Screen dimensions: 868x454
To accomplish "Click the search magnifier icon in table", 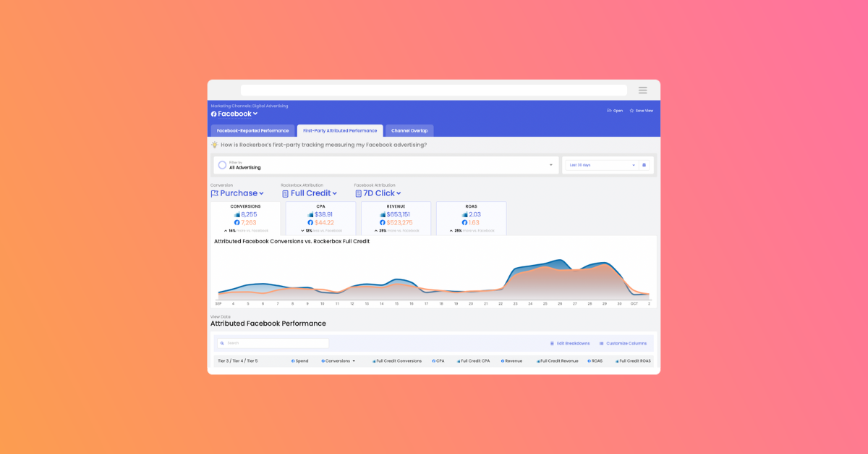I will [223, 343].
